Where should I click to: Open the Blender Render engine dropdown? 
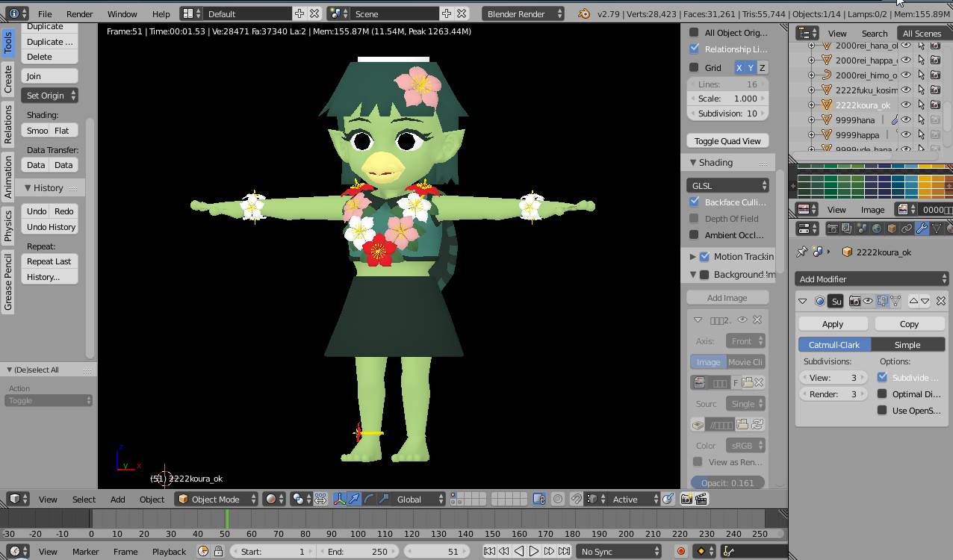(x=524, y=13)
